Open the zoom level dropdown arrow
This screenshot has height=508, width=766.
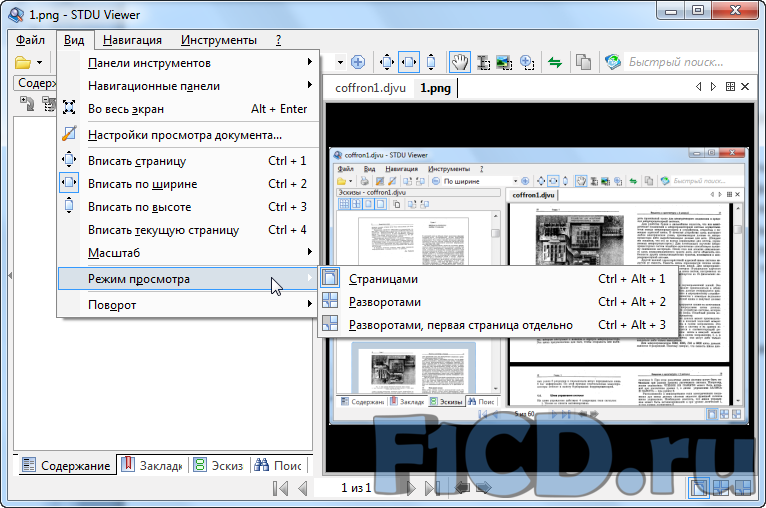click(340, 63)
